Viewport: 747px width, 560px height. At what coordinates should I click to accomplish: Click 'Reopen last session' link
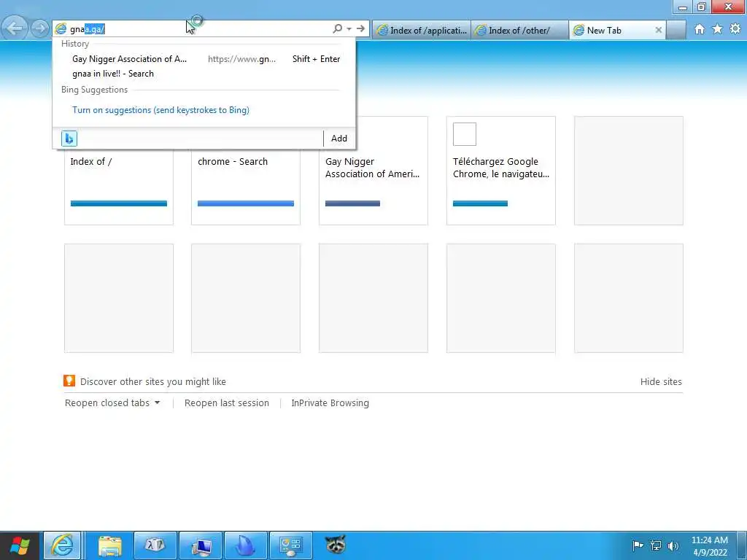coord(227,403)
